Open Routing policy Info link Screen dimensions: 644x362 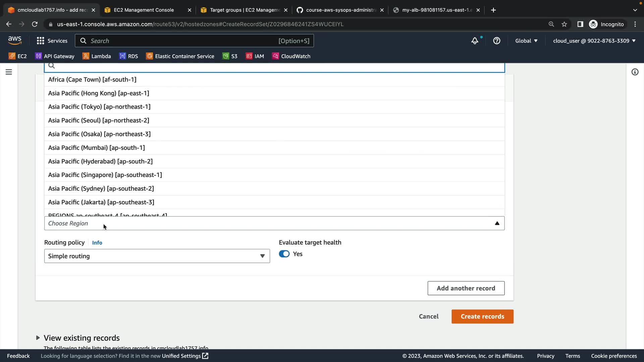pyautogui.click(x=97, y=243)
